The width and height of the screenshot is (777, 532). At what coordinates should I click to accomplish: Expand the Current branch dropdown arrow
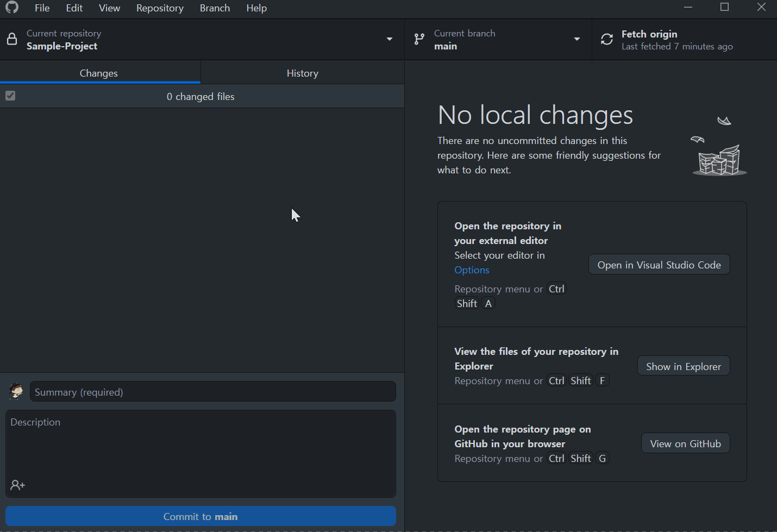[x=577, y=39]
